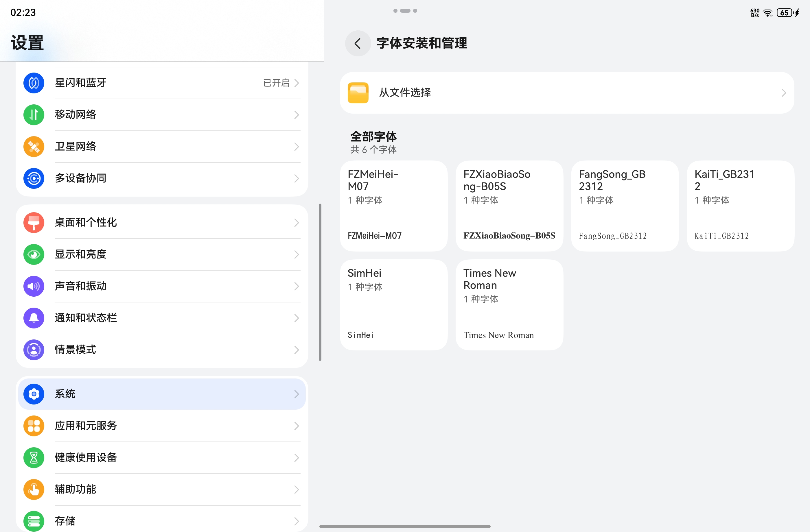Click the blue multi-device collaboration icon
Image resolution: width=810 pixels, height=532 pixels.
[34, 178]
